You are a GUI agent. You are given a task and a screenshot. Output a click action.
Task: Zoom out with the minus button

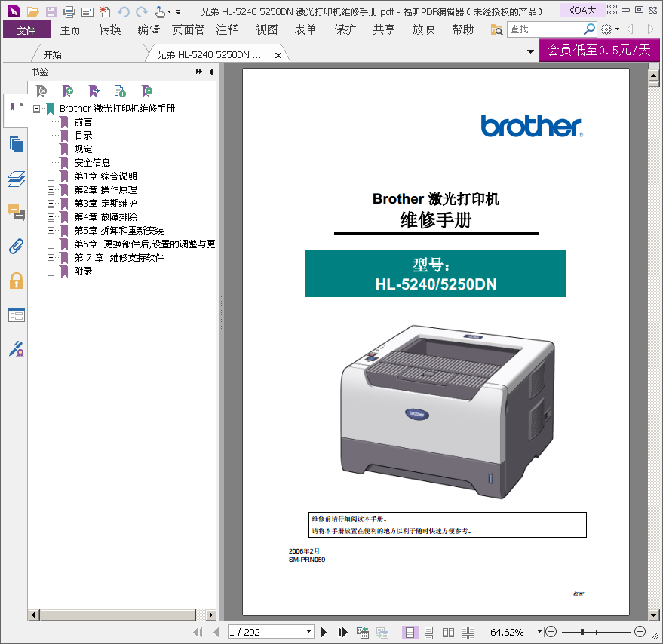pos(551,632)
